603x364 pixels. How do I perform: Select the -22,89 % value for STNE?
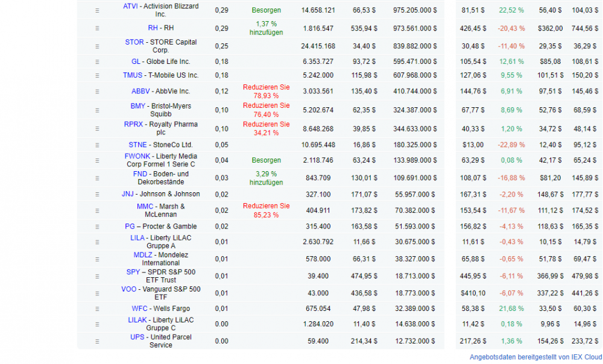click(511, 145)
